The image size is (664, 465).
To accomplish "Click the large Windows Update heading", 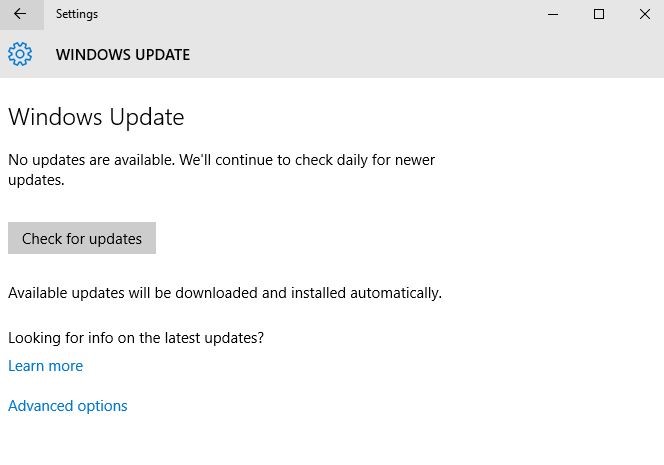I will coord(96,117).
